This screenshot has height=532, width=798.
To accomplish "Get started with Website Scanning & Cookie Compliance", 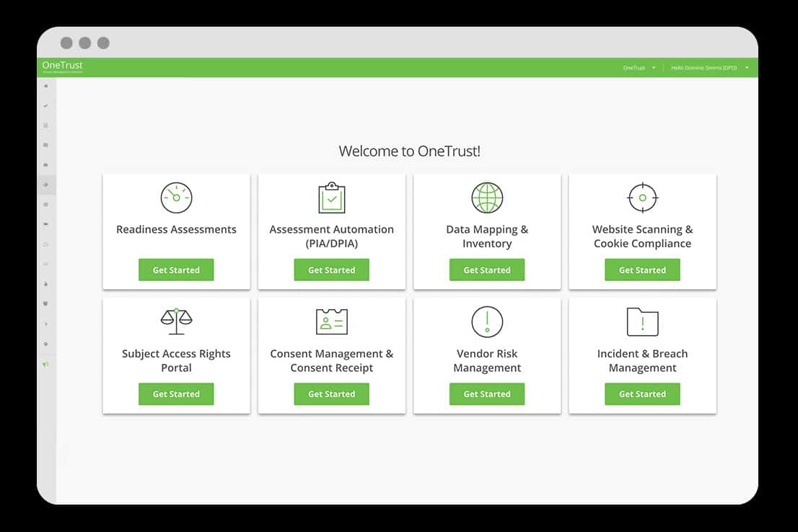I will pos(642,270).
